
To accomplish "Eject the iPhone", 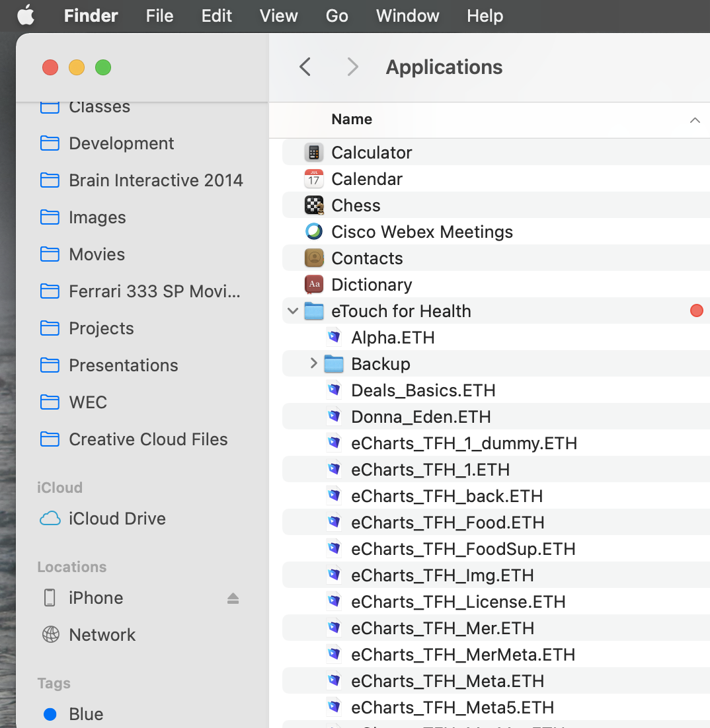I will click(x=233, y=599).
